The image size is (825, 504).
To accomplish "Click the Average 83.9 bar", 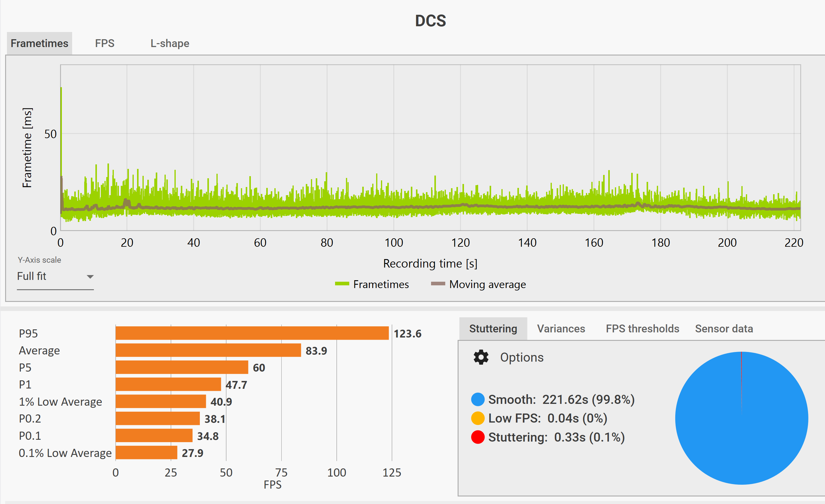I will tap(208, 350).
